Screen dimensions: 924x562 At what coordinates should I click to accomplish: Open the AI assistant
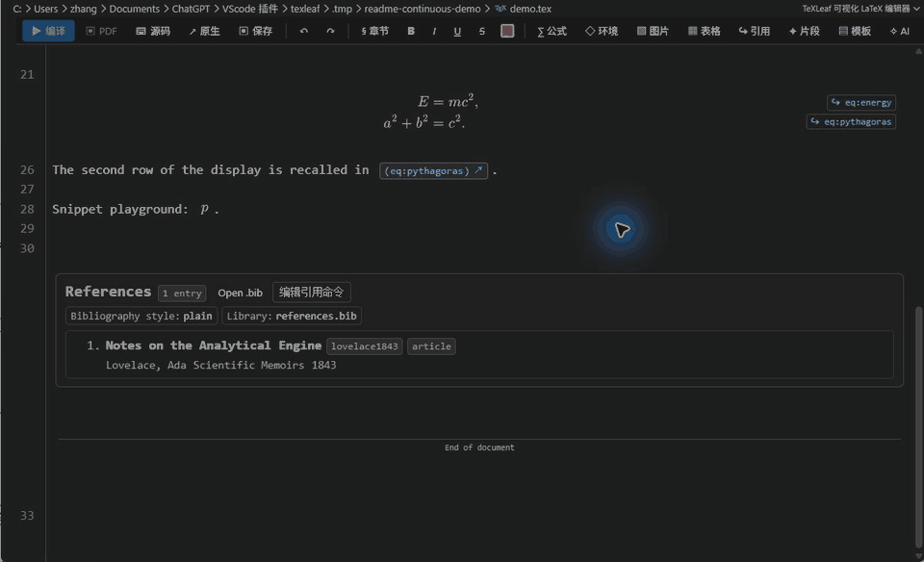point(900,31)
